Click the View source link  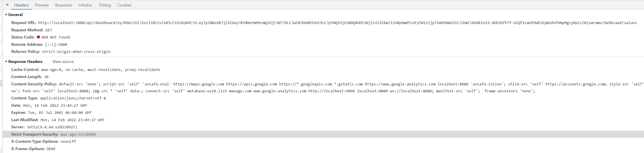[x=63, y=62]
